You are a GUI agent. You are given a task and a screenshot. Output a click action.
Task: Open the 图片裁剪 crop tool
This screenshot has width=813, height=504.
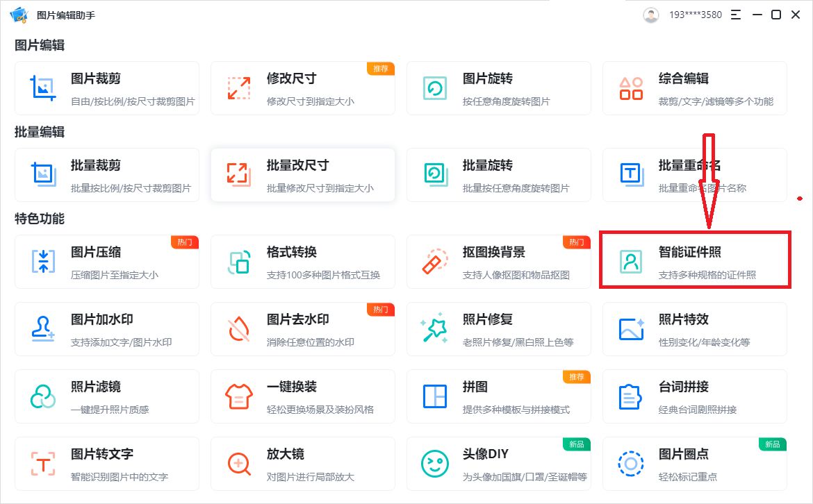(x=106, y=87)
